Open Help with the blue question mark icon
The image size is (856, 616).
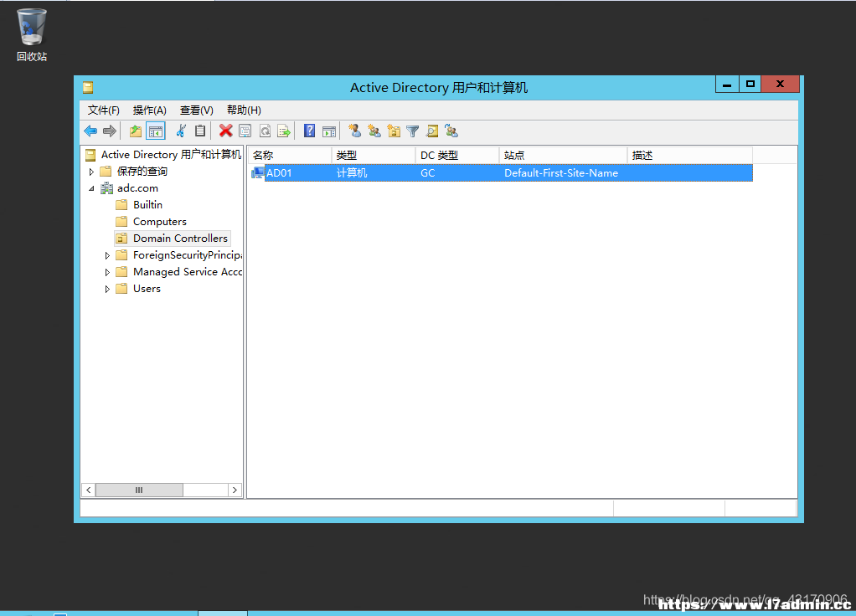click(x=310, y=131)
